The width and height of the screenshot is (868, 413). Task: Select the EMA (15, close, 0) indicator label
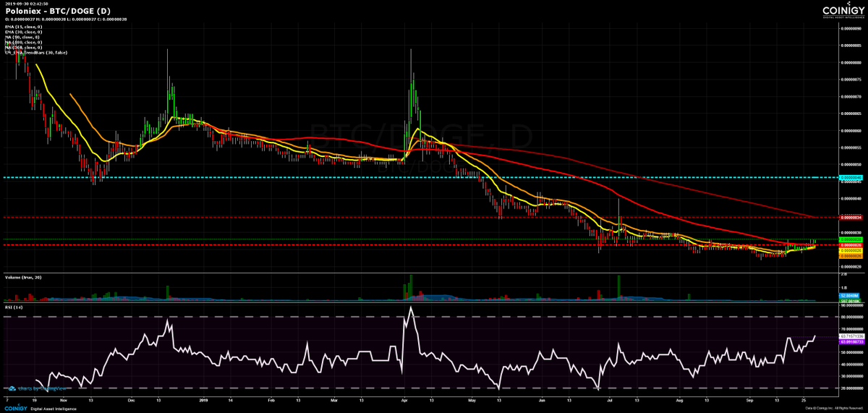coord(23,27)
